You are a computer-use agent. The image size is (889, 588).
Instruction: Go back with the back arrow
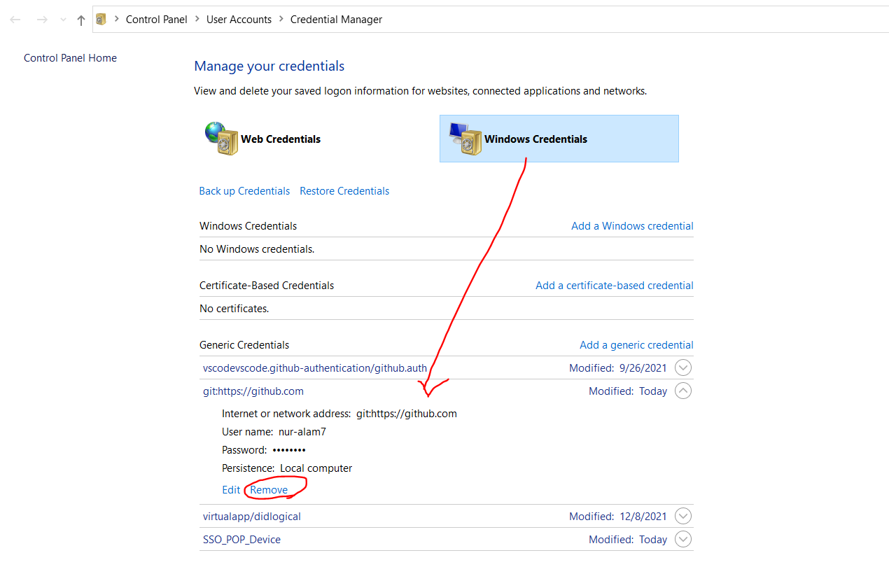(15, 20)
